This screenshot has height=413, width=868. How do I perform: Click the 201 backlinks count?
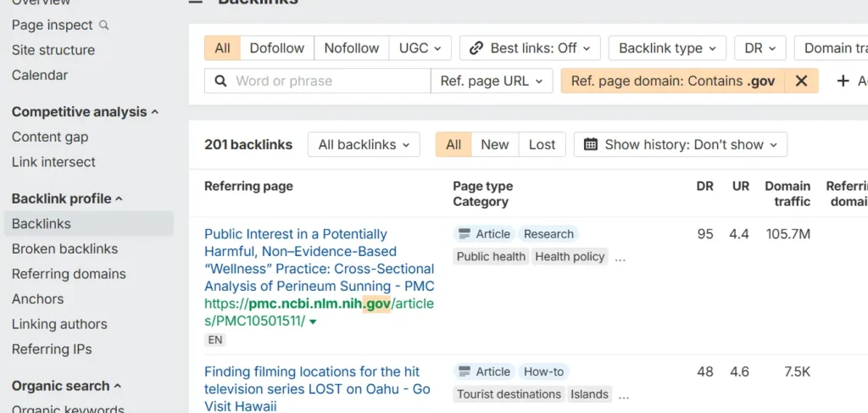248,144
